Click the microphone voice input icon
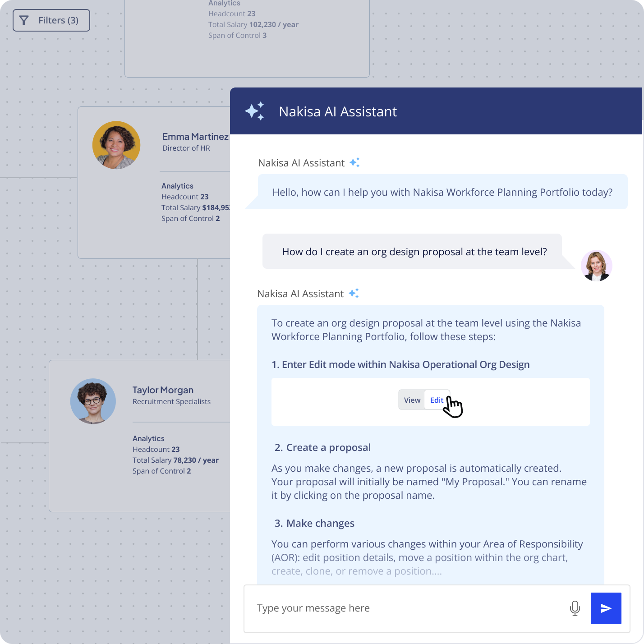The height and width of the screenshot is (644, 644). (x=575, y=608)
